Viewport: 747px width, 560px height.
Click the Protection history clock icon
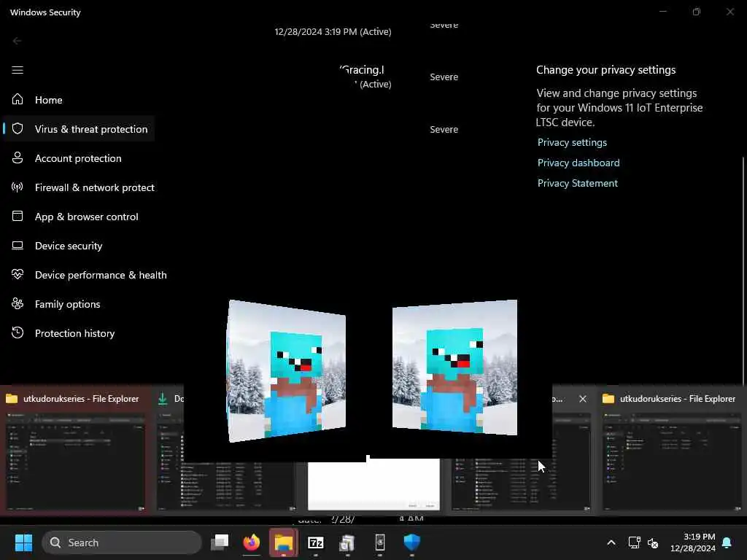click(x=18, y=332)
